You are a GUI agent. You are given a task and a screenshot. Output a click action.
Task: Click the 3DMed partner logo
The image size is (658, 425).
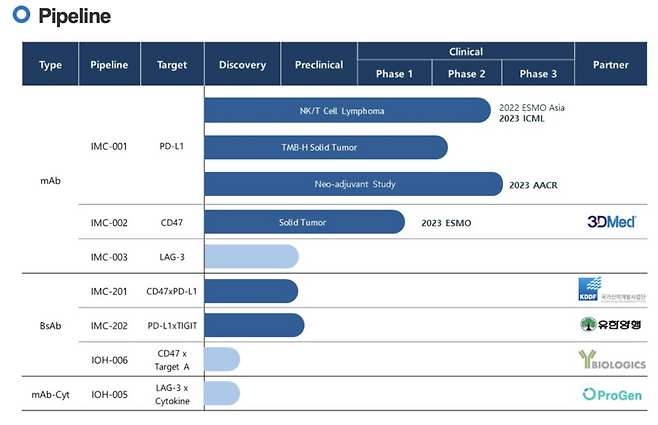[x=610, y=221]
